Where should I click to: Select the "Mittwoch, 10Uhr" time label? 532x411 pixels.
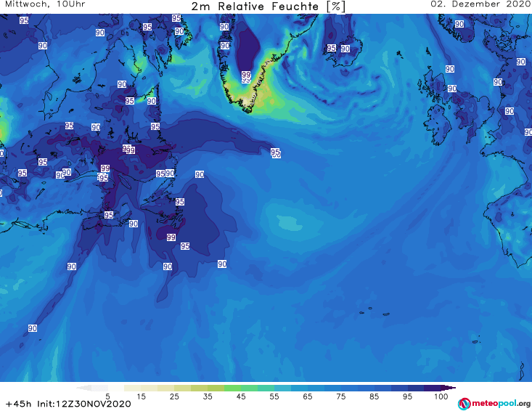pyautogui.click(x=45, y=4)
